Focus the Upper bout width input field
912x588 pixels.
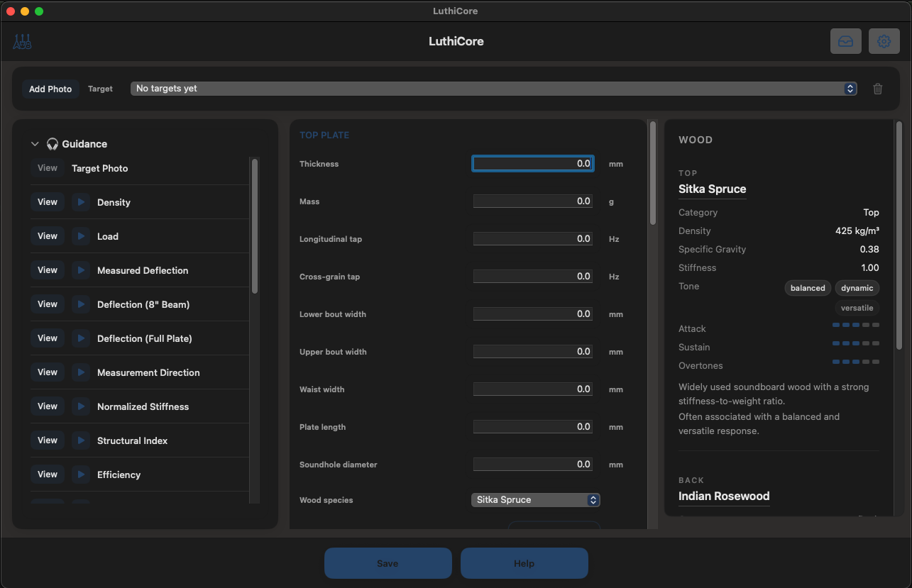(533, 352)
